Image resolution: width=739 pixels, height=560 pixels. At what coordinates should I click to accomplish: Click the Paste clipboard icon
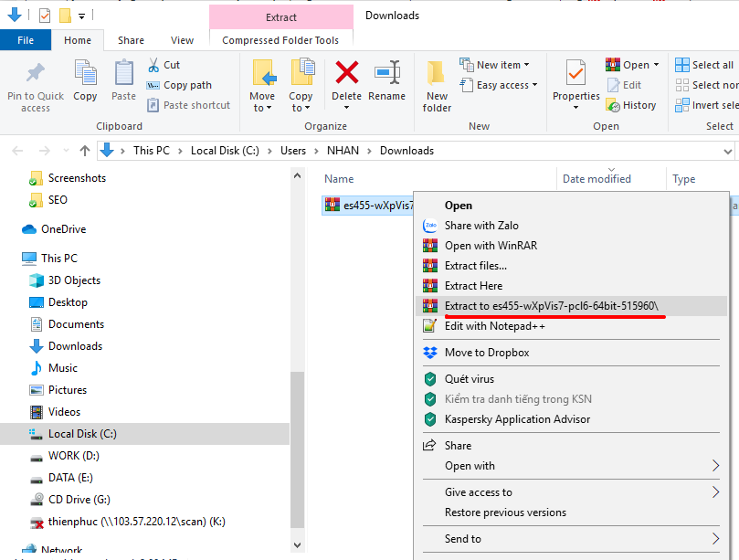(x=123, y=74)
